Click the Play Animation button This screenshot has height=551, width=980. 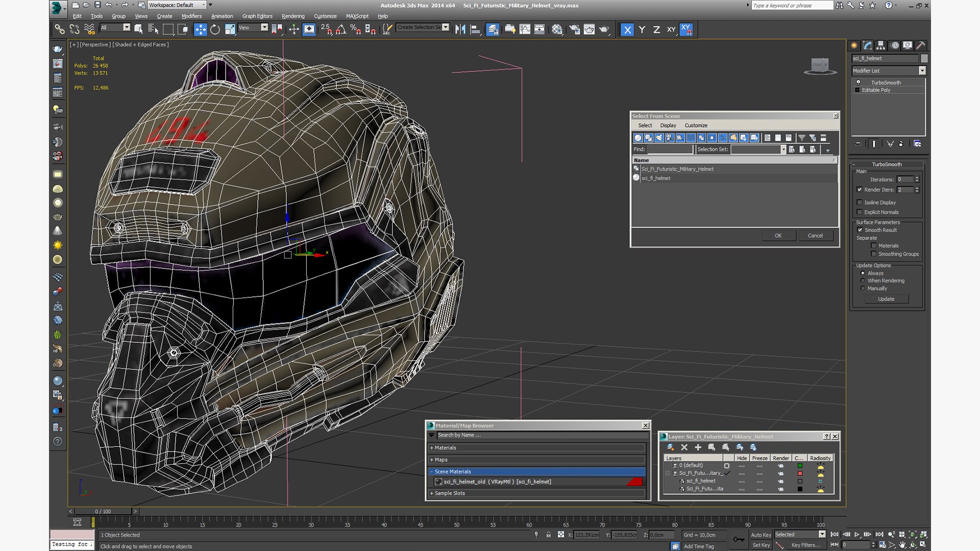coord(857,535)
